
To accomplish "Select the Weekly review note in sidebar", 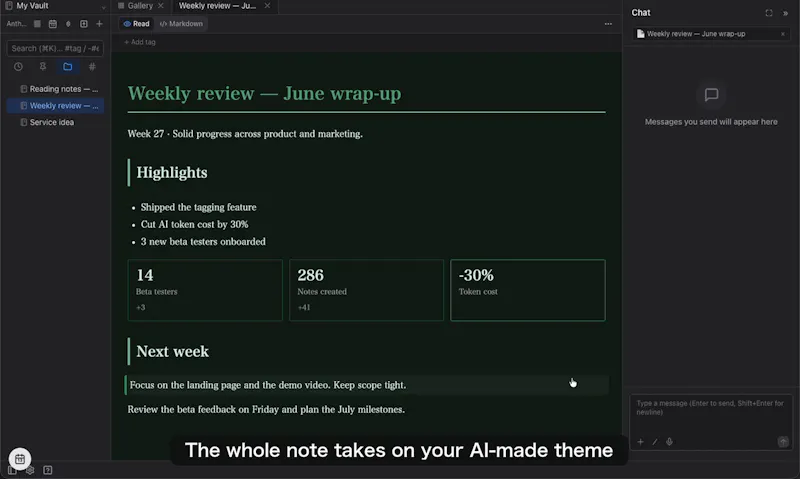I will click(x=56, y=106).
